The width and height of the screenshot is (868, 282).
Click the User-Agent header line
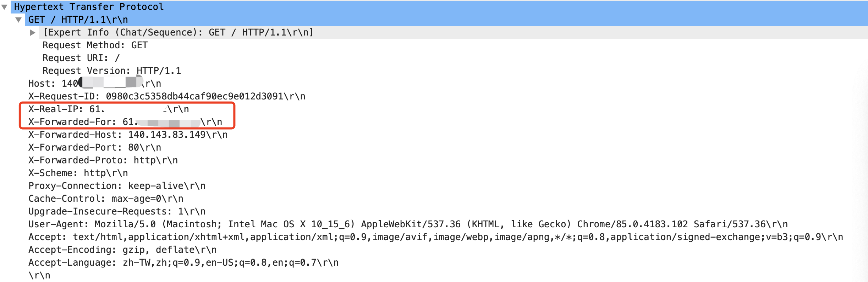coord(408,224)
